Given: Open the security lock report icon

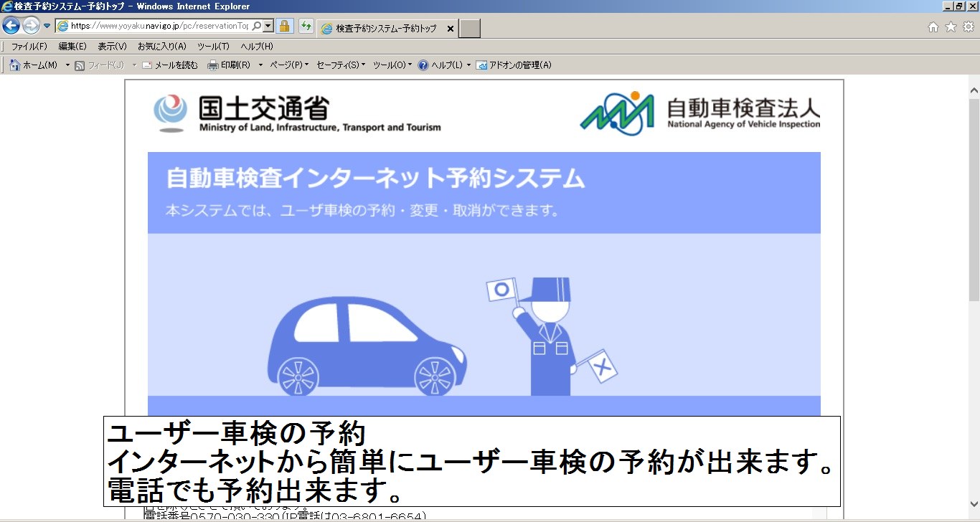Looking at the screenshot, I should tap(285, 27).
